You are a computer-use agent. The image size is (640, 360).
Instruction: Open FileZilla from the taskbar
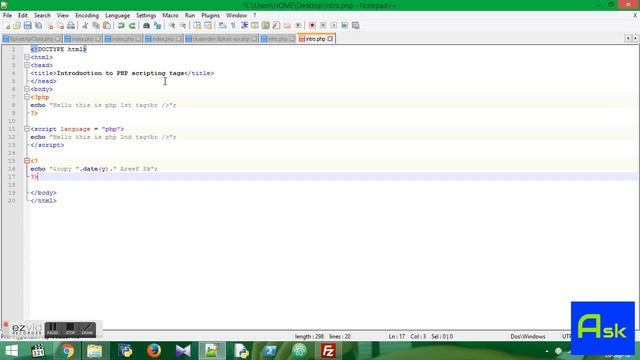tap(329, 351)
